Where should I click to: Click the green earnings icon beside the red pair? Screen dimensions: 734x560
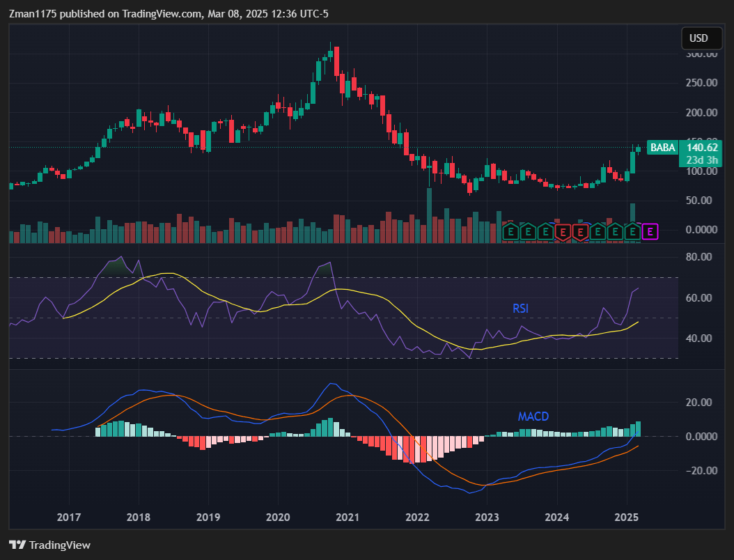pyautogui.click(x=598, y=231)
